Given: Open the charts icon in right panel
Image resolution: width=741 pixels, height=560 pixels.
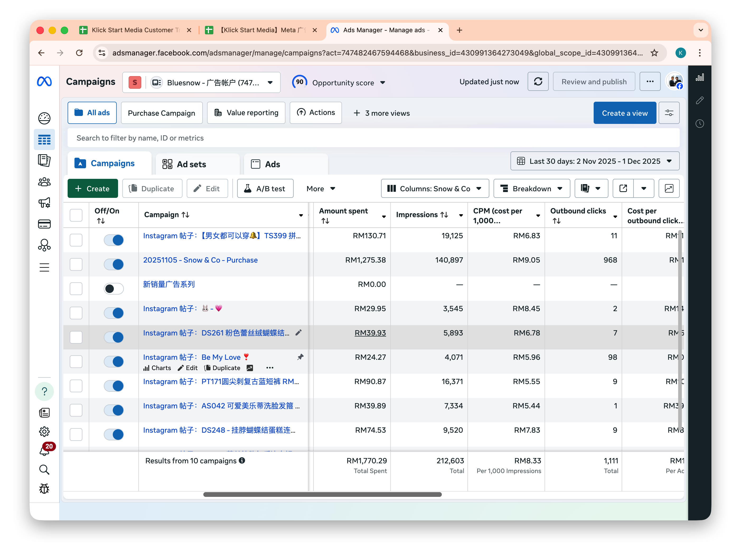Looking at the screenshot, I should 700,78.
